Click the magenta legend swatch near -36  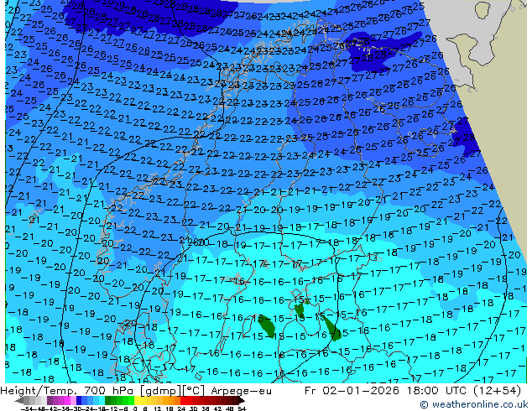(x=67, y=400)
